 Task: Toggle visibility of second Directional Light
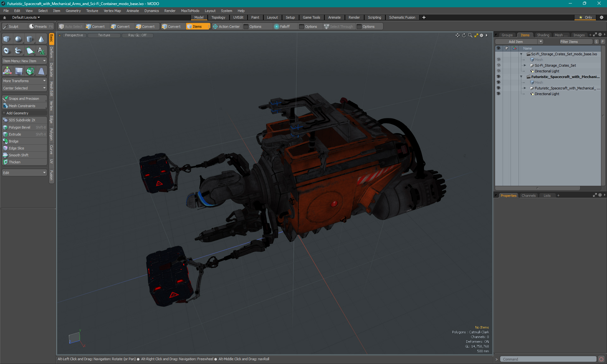click(x=499, y=94)
